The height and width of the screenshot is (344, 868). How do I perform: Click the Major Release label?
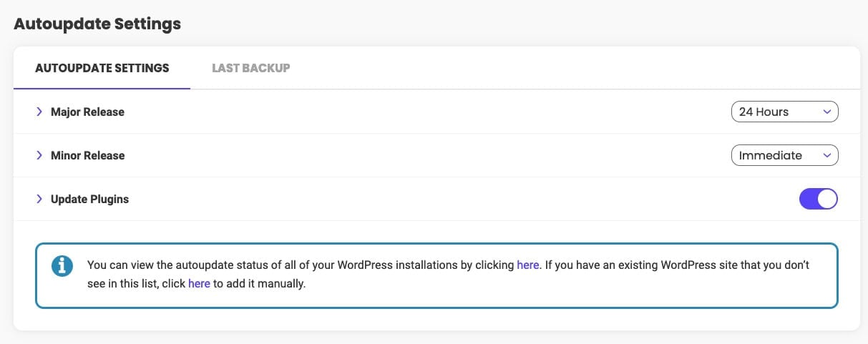(87, 112)
